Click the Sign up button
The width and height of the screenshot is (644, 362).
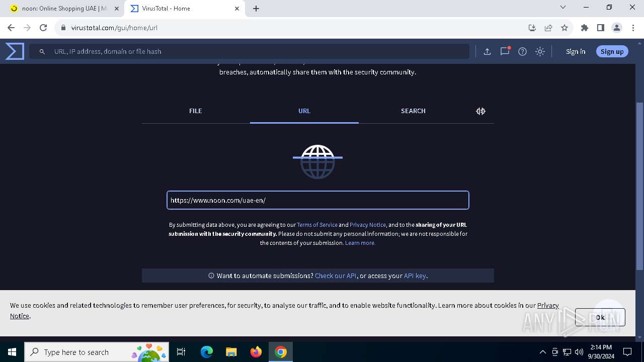pyautogui.click(x=612, y=51)
